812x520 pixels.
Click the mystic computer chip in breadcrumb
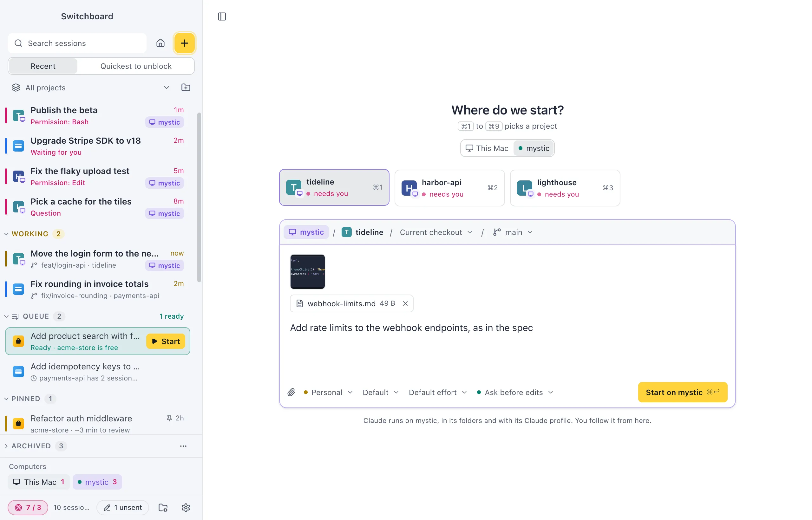[306, 232]
